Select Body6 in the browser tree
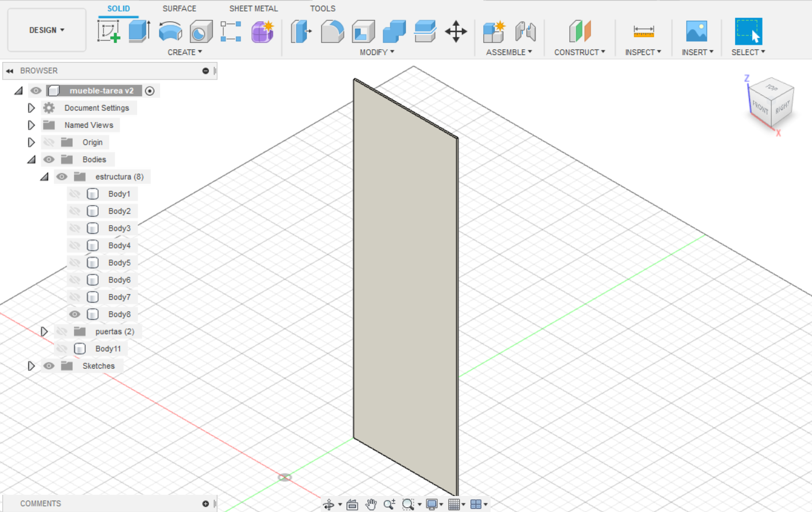The height and width of the screenshot is (512, 812). [x=119, y=280]
